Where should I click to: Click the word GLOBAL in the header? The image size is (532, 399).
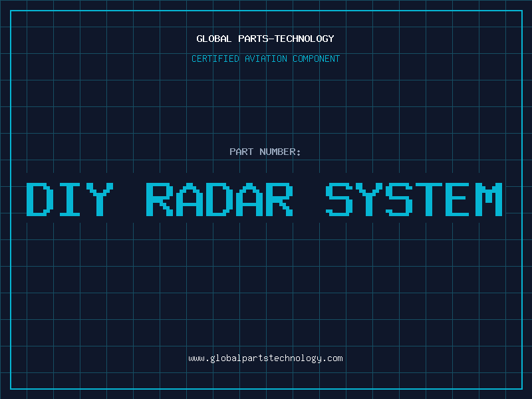point(213,39)
